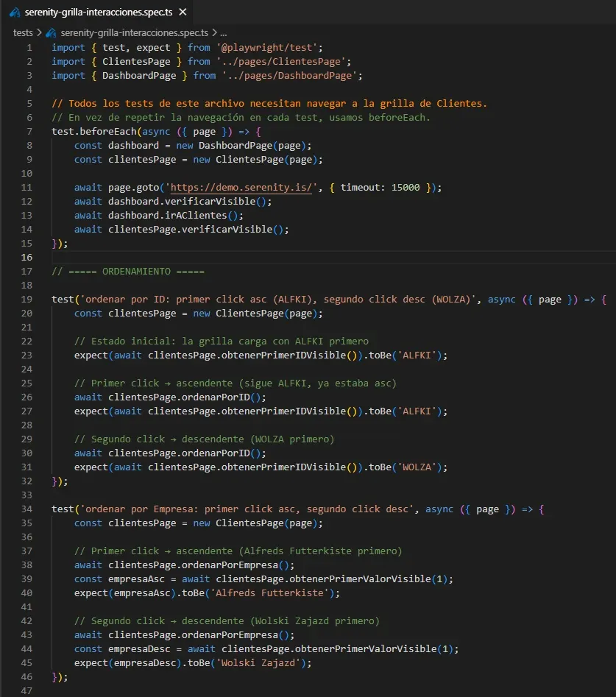Open the breadcrumb ellipsis symbol list

point(223,33)
